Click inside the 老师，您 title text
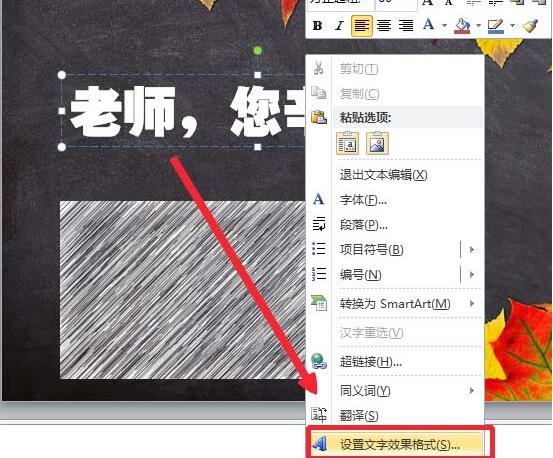The width and height of the screenshot is (553, 458). click(187, 111)
